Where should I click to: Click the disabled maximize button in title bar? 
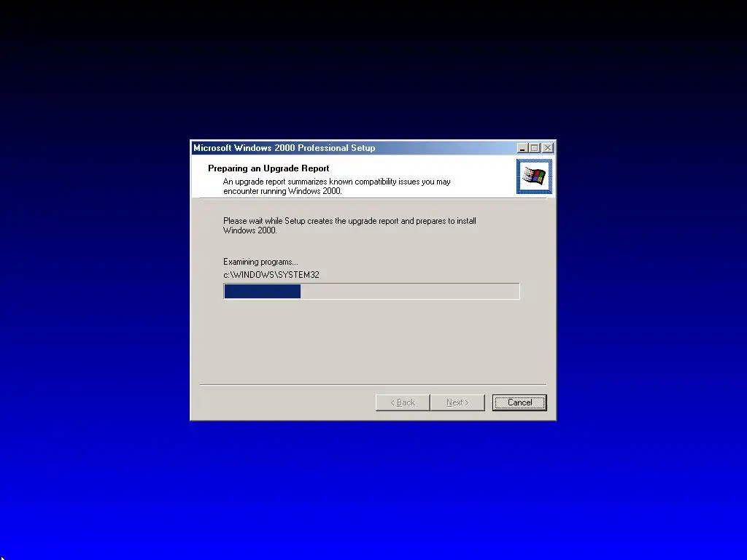pos(535,148)
